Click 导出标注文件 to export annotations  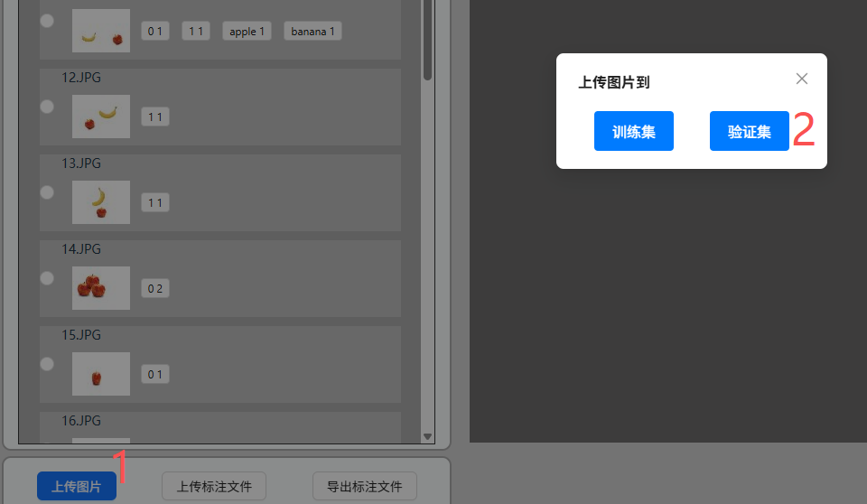pos(364,487)
